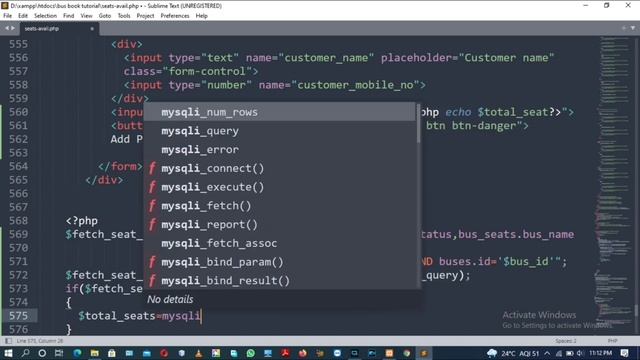
Task: Choose mysqli_num_rows from autocomplete
Action: pyautogui.click(x=280, y=112)
